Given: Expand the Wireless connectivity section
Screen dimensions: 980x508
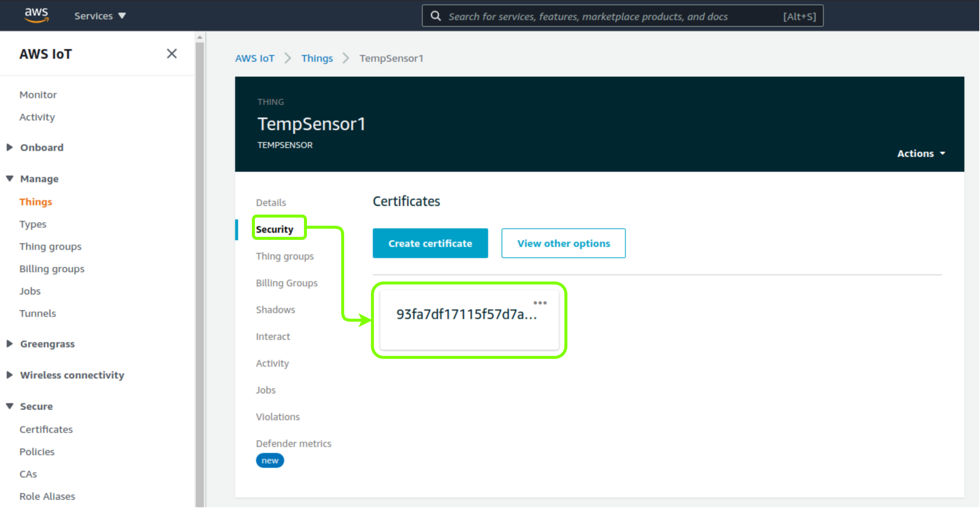Looking at the screenshot, I should [10, 375].
